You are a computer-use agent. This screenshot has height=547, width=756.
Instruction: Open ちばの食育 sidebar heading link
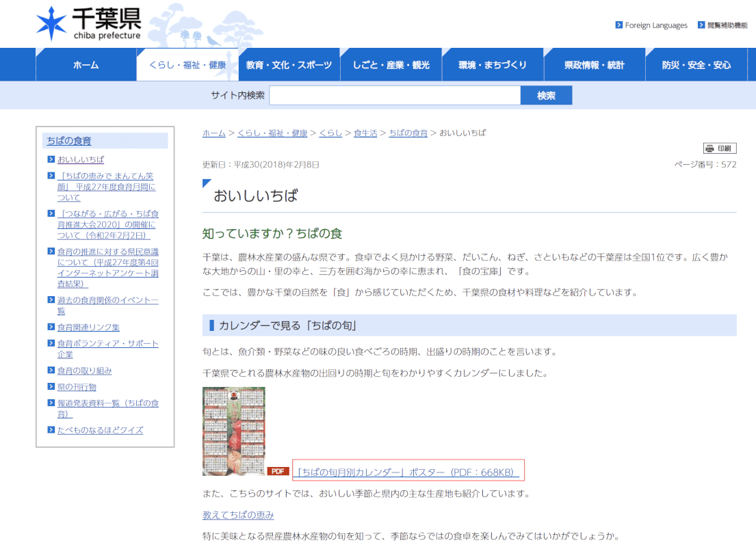(69, 141)
